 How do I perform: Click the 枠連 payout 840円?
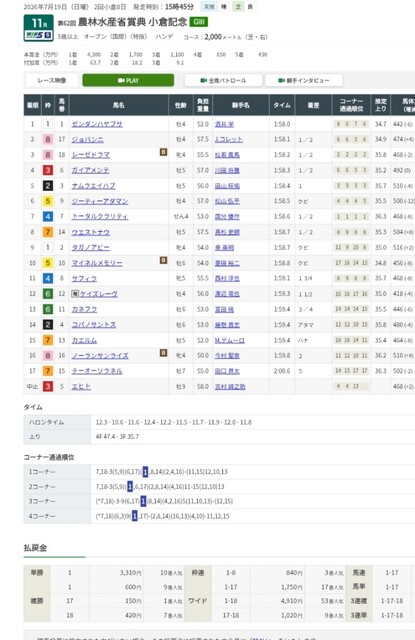click(294, 573)
